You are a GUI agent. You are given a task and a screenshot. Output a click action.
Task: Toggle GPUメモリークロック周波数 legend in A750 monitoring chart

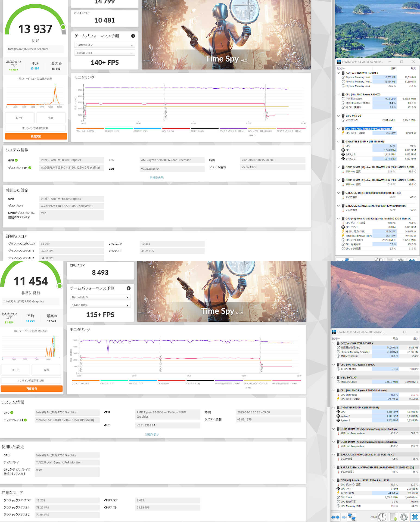pyautogui.click(x=258, y=384)
